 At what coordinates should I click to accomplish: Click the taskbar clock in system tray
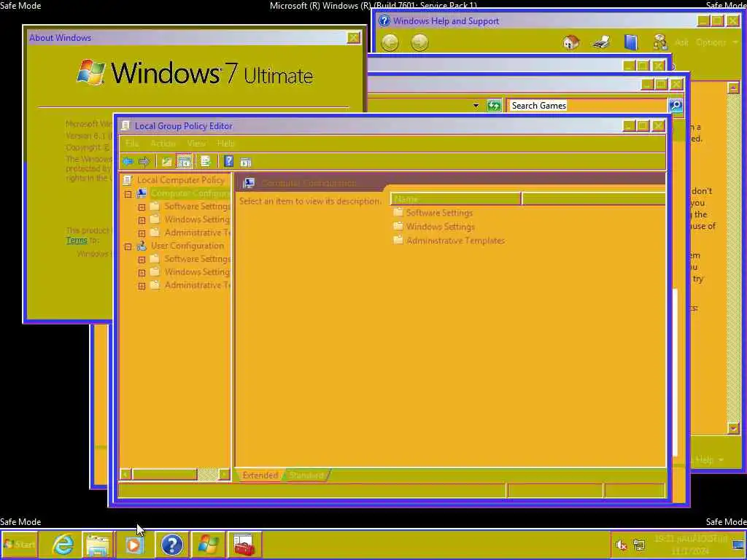(x=690, y=544)
